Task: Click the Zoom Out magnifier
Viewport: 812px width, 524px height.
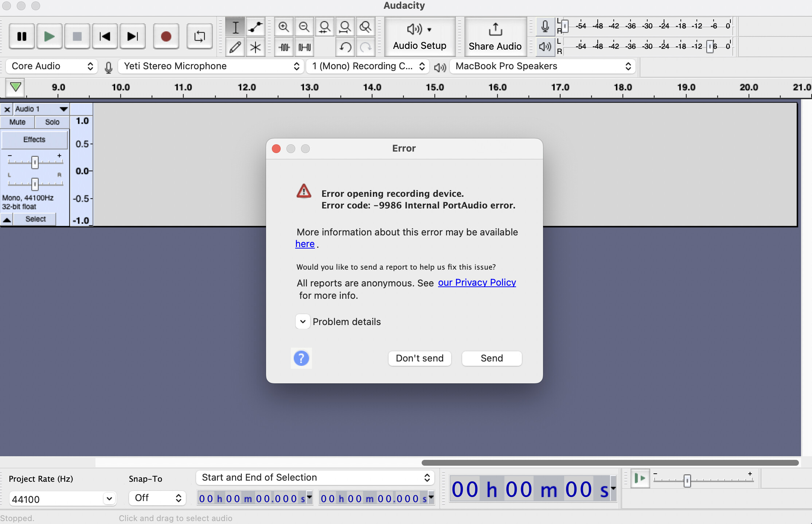Action: (304, 27)
